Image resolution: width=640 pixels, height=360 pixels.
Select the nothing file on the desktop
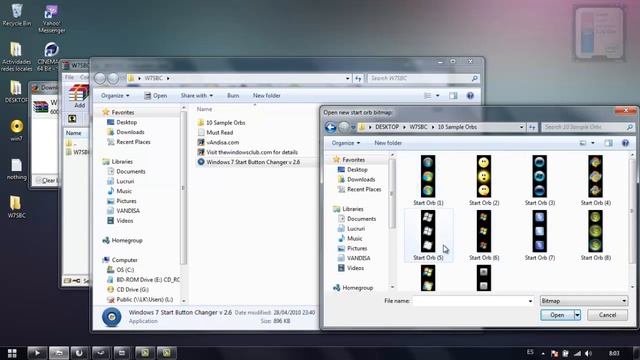(16, 169)
